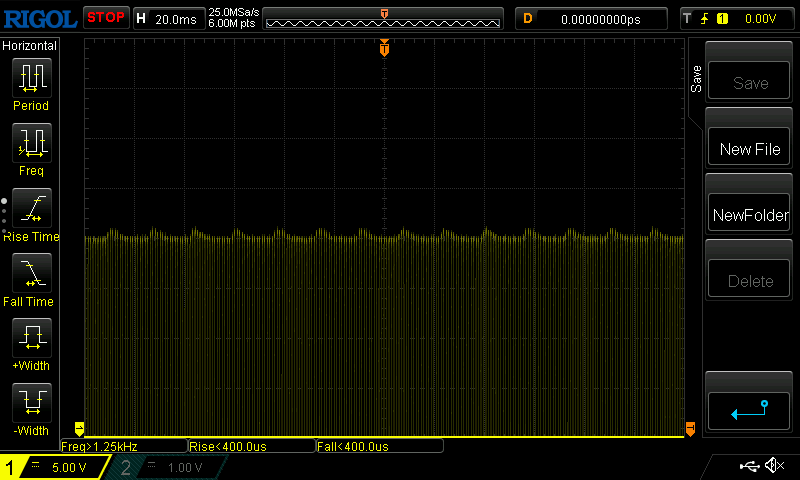The width and height of the screenshot is (800, 480).
Task: Open the Horizontal measurement menu header
Action: pyautogui.click(x=30, y=46)
